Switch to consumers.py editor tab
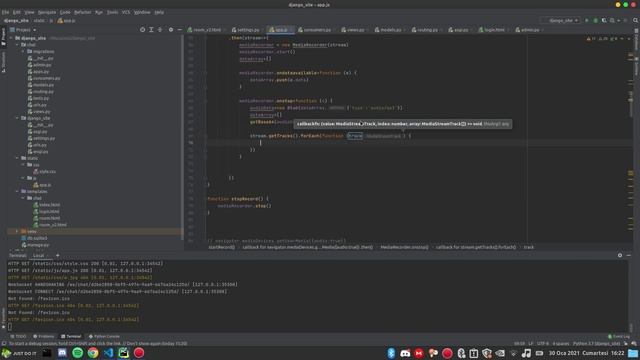 315,30
